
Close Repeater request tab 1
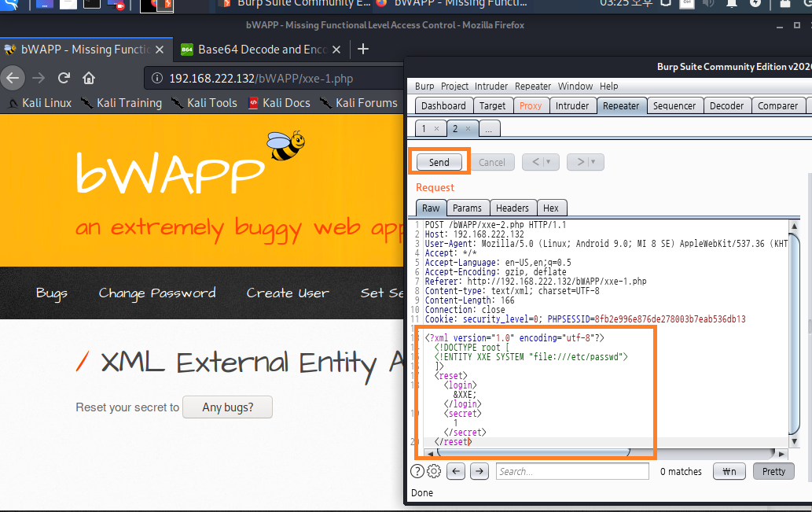click(x=436, y=128)
